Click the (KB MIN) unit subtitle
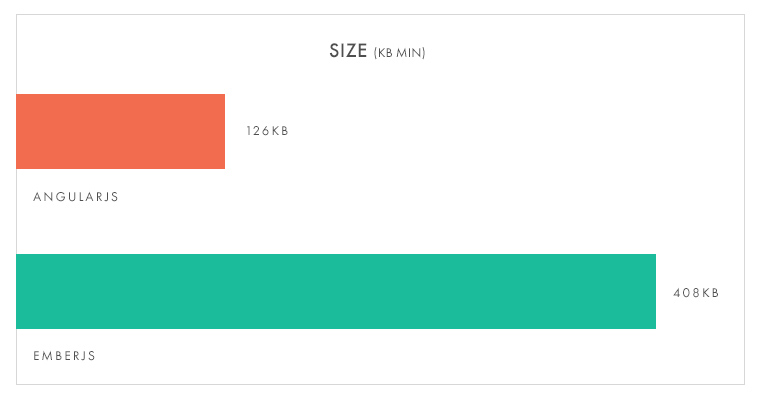Image resolution: width=760 pixels, height=400 pixels. pos(399,53)
